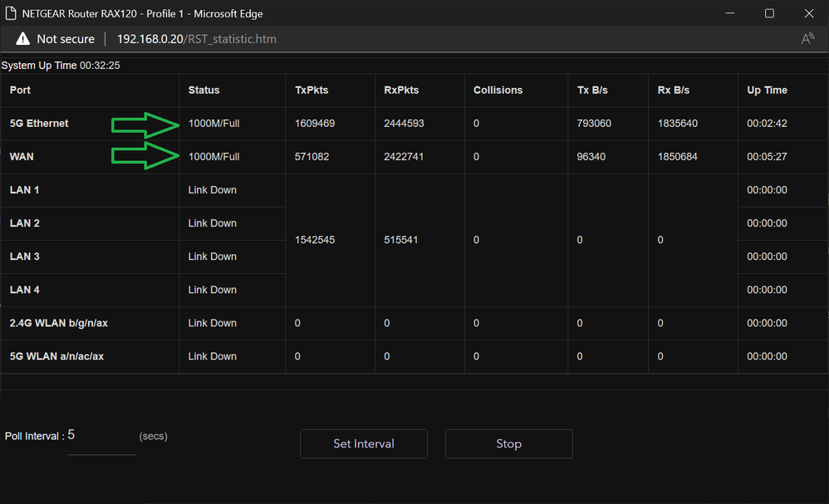Close the NETGEAR Router window
829x504 pixels.
807,13
